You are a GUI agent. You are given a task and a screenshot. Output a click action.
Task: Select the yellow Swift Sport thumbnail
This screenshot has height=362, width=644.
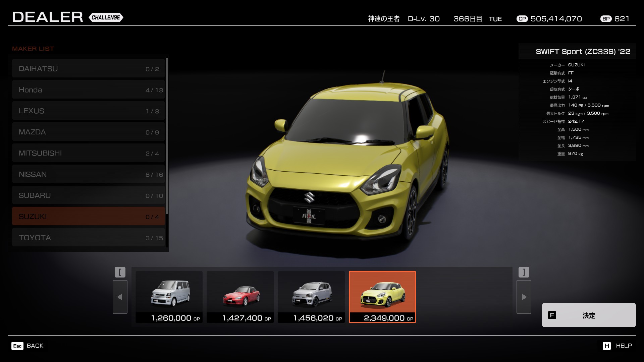pyautogui.click(x=382, y=297)
